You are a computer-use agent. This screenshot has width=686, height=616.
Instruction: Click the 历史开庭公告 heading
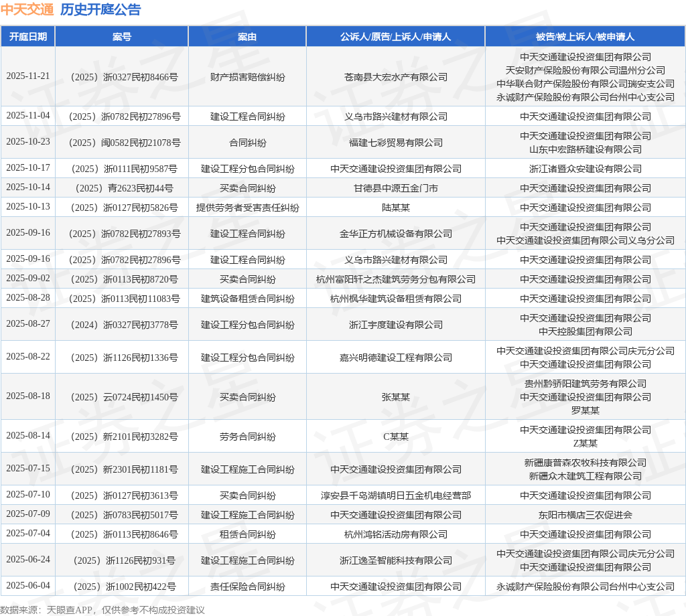coord(100,9)
